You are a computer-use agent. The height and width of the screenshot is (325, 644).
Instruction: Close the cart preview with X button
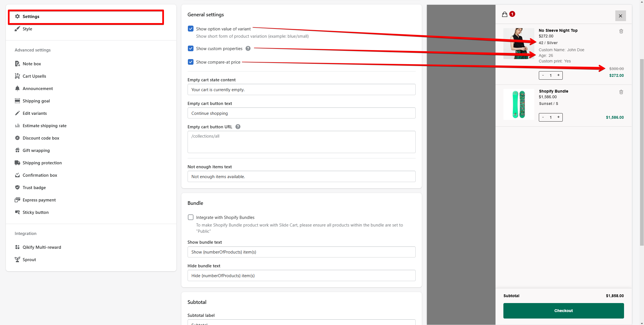(620, 16)
